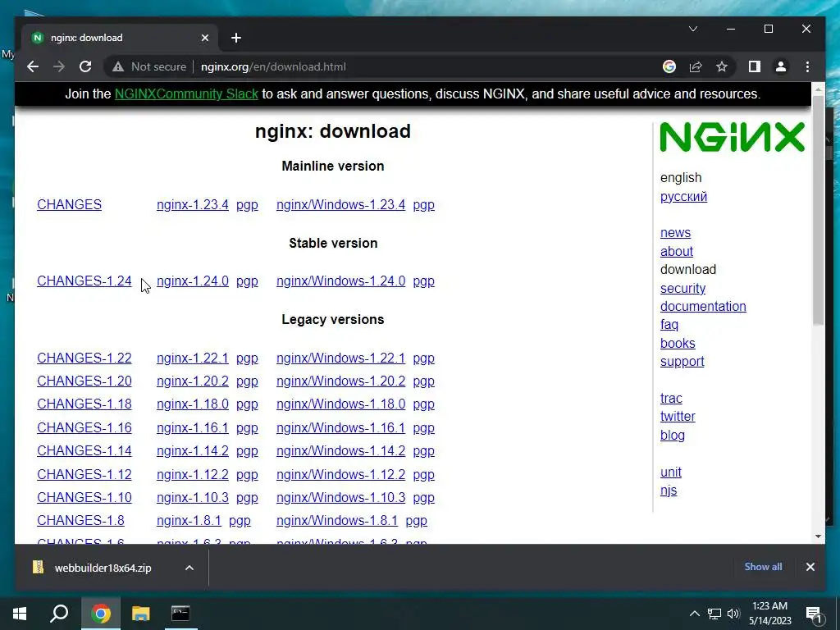Open the NGINXCommunity Slack link
Image resolution: width=840 pixels, height=630 pixels.
pos(186,94)
